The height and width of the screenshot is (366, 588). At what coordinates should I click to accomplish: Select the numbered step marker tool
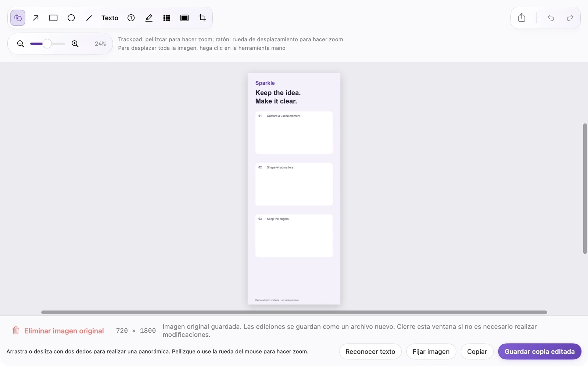pyautogui.click(x=131, y=18)
